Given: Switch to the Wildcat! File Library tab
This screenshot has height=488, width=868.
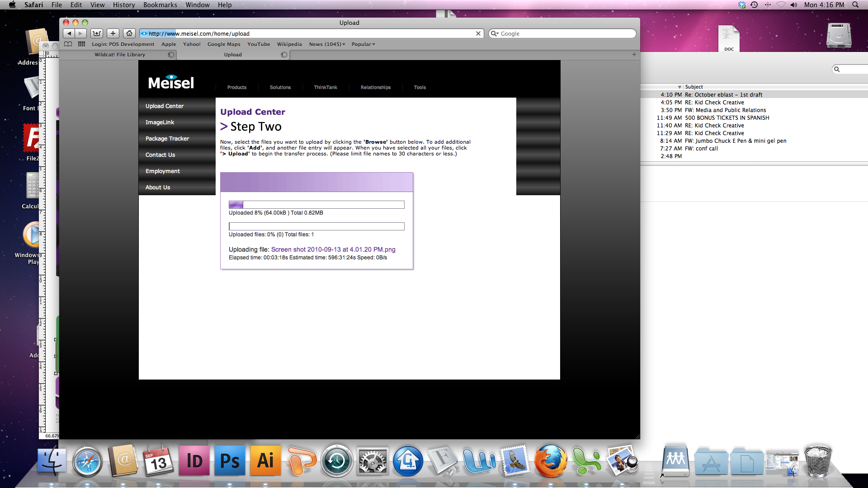Looking at the screenshot, I should (120, 55).
